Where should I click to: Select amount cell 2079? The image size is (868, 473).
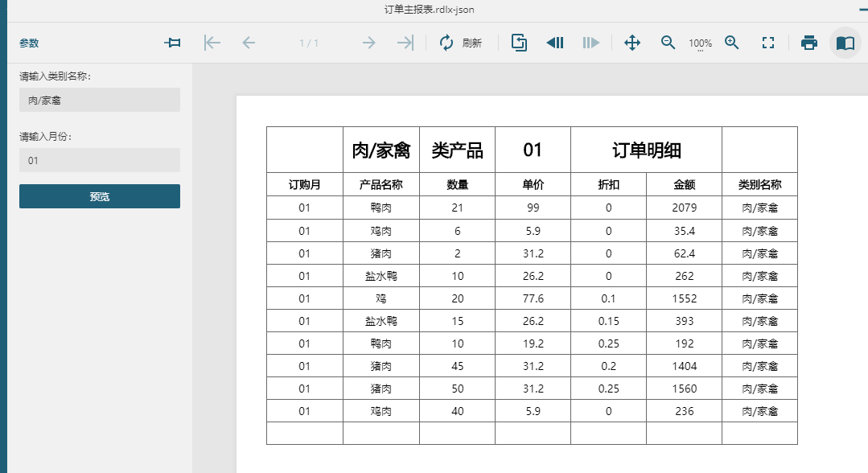pyautogui.click(x=685, y=208)
